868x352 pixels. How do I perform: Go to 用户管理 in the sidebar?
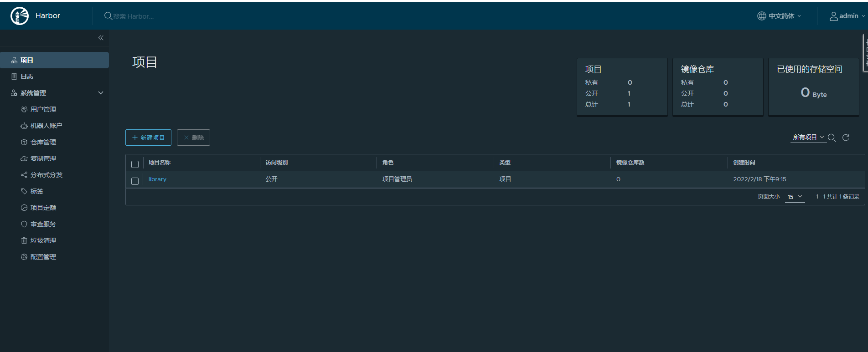click(43, 109)
